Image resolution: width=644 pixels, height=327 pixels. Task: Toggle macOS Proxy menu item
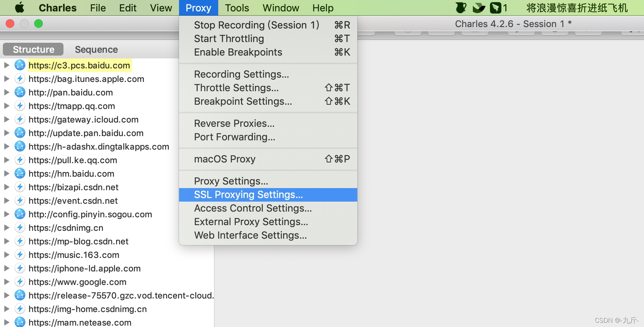(x=268, y=159)
